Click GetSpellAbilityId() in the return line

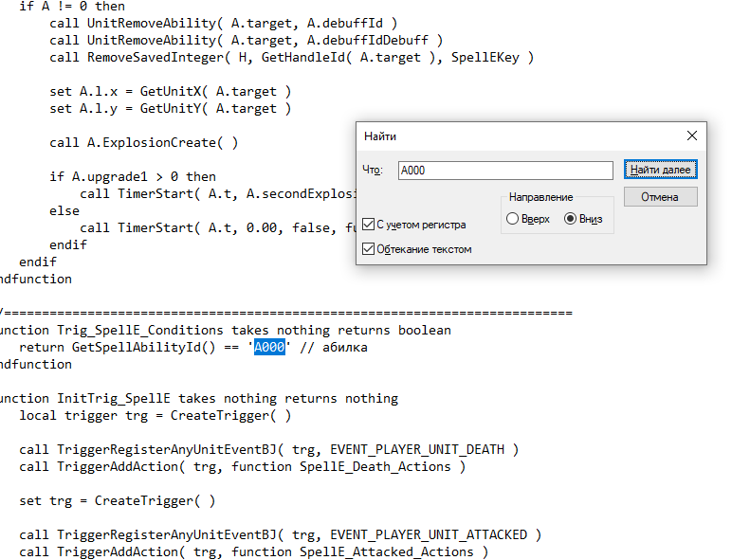[143, 348]
